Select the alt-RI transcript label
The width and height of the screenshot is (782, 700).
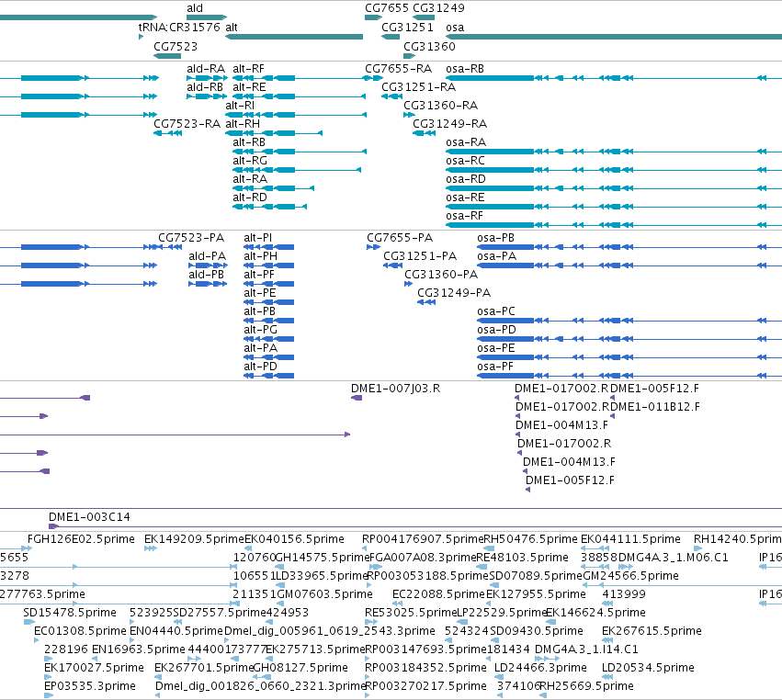[x=240, y=106]
